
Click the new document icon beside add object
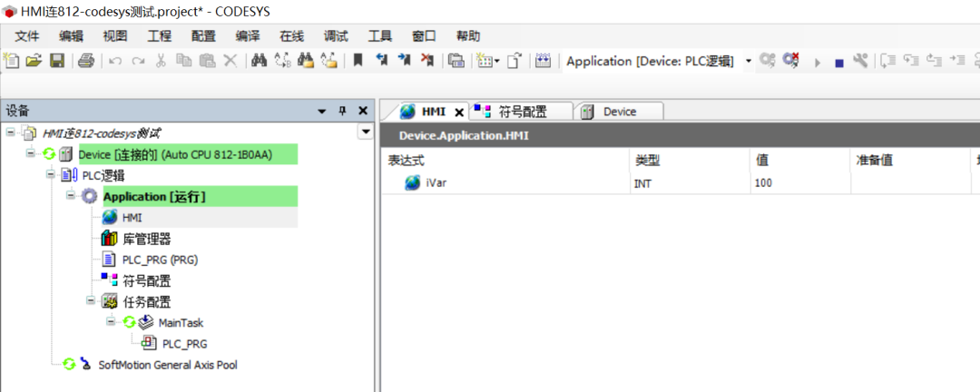click(514, 61)
